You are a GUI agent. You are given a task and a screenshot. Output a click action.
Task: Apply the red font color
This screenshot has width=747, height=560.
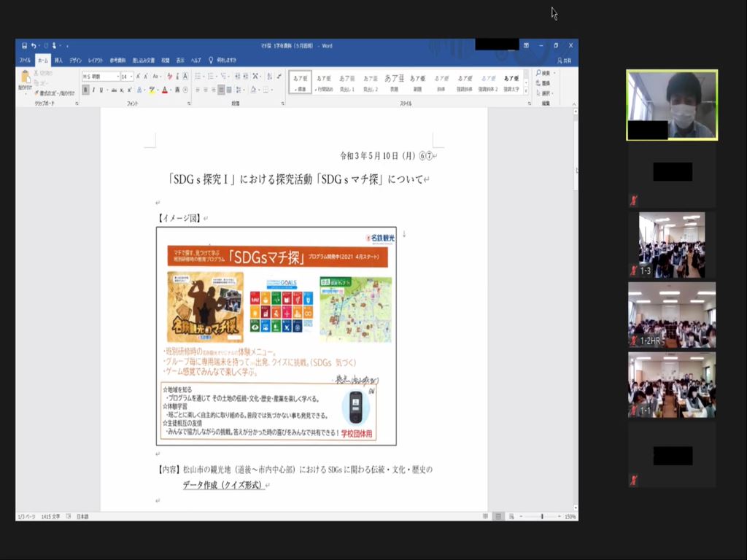tap(165, 90)
